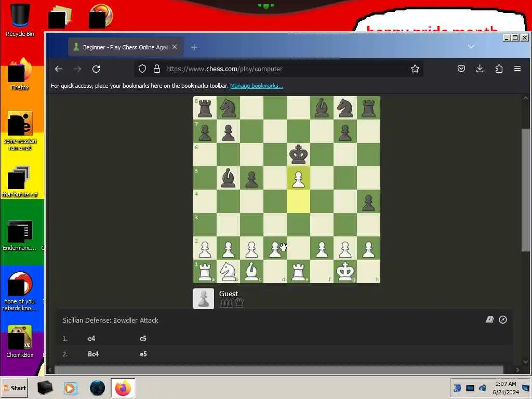
Task: Select the white rook on e1
Action: [298, 271]
